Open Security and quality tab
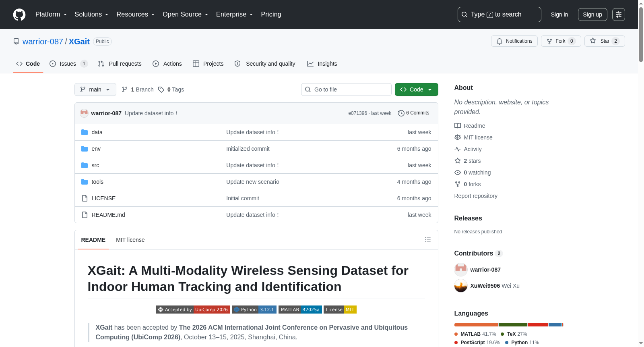Viewport: 644px width, 347px height. tap(265, 64)
